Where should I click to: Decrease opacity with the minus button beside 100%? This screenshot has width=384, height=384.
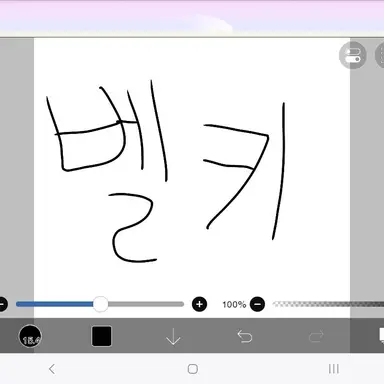(257, 304)
